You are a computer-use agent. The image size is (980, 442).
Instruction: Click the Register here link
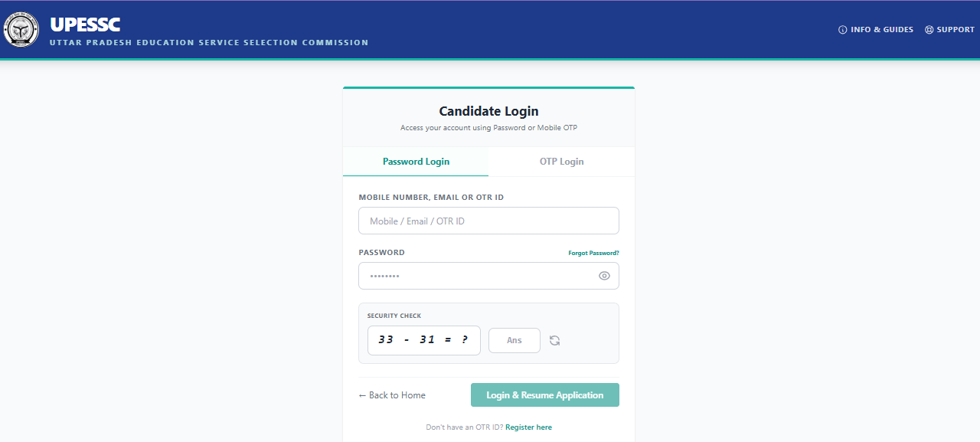pos(528,427)
